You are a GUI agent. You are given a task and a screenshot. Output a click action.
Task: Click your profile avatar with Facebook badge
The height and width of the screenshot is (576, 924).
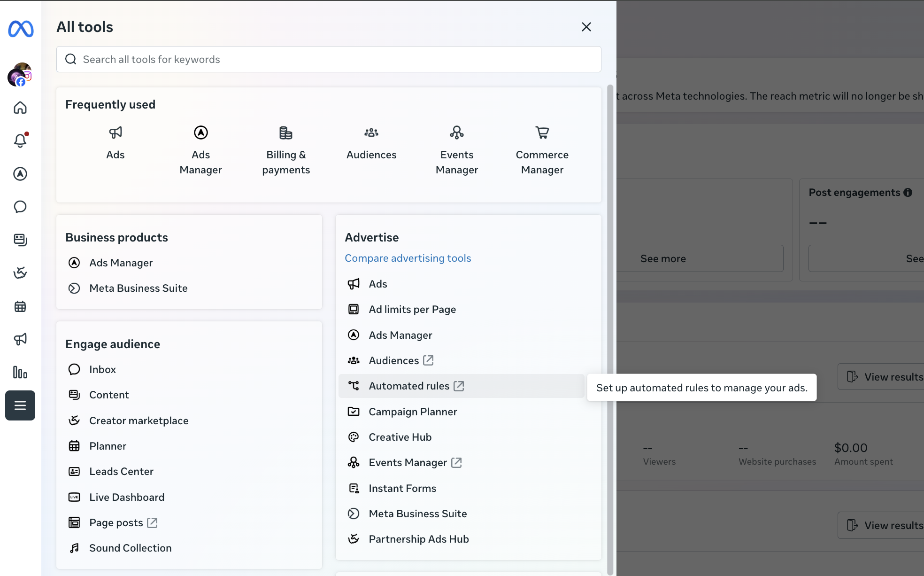tap(20, 75)
